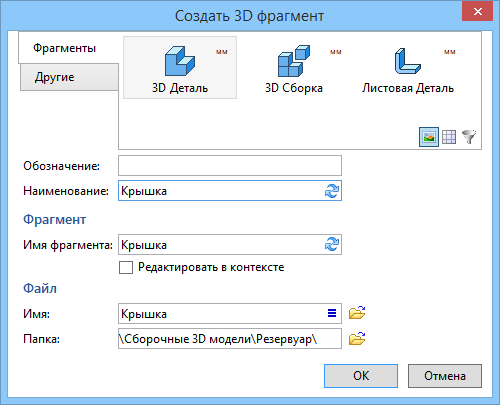Refresh the Наименование field value
The width and height of the screenshot is (500, 405).
tap(332, 191)
